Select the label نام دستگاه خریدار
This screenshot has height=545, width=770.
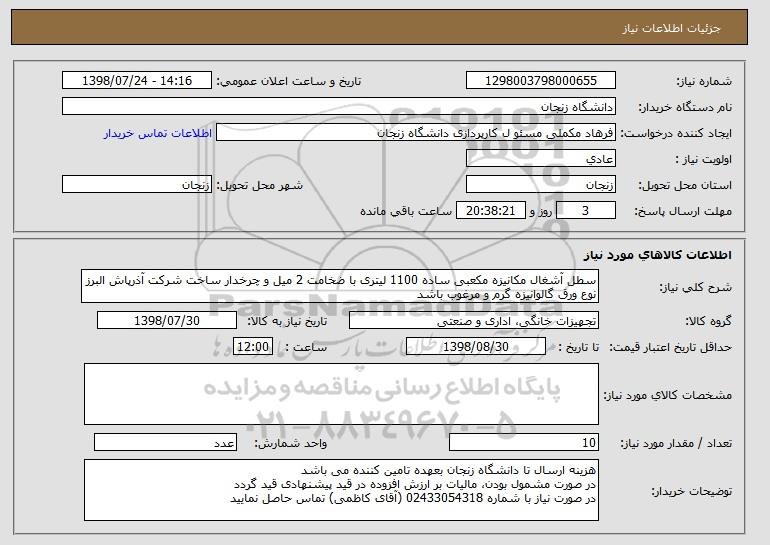(x=686, y=107)
